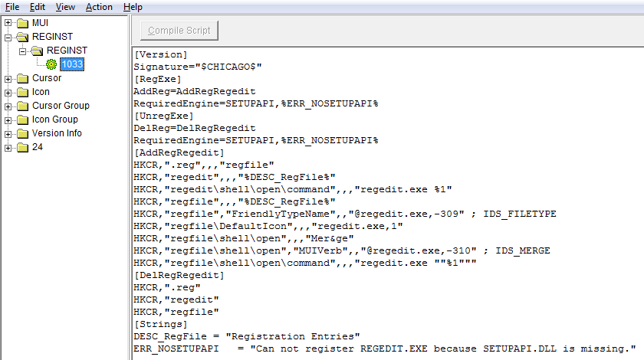Click the folder icon labeled 24
644x360 pixels.
[22, 147]
